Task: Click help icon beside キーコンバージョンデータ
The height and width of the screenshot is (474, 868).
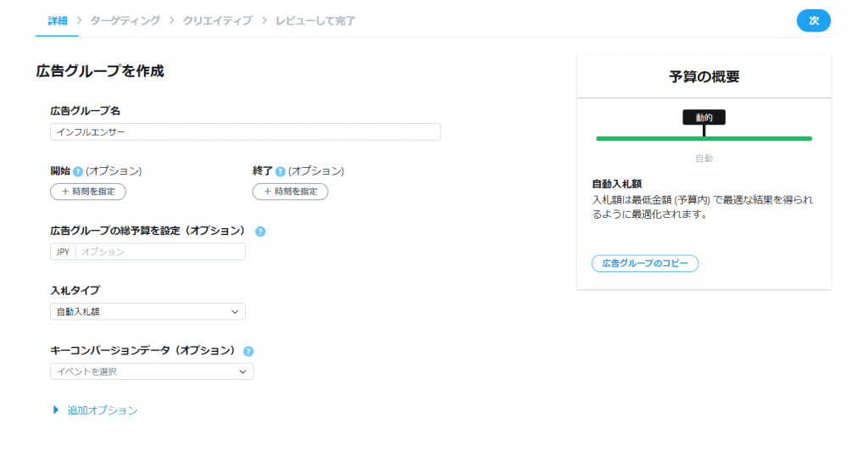Action: tap(248, 351)
